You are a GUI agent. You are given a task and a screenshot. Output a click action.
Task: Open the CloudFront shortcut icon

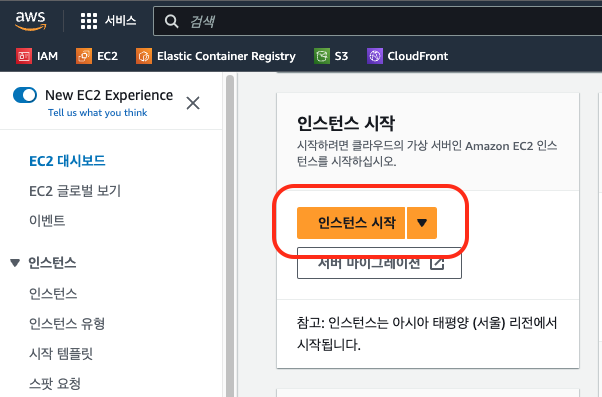375,56
